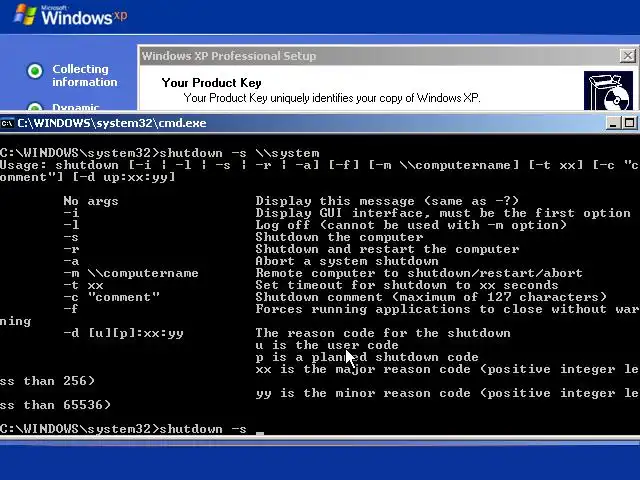Click 'Remote computer to shutdown/restart/abort' description
The width and height of the screenshot is (640, 480).
pyautogui.click(x=419, y=273)
